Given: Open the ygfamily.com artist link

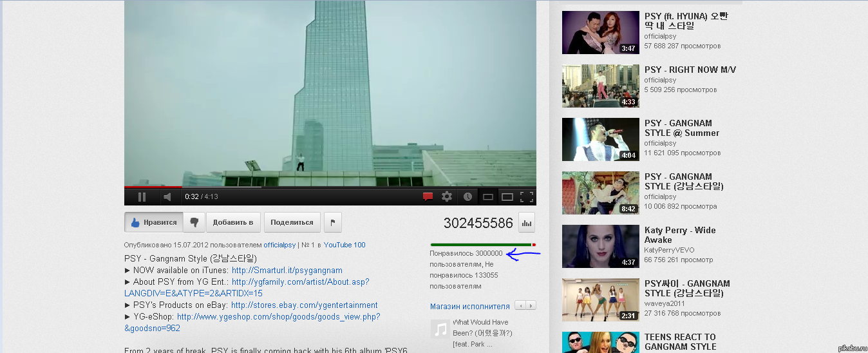Looking at the screenshot, I should click(x=247, y=288).
